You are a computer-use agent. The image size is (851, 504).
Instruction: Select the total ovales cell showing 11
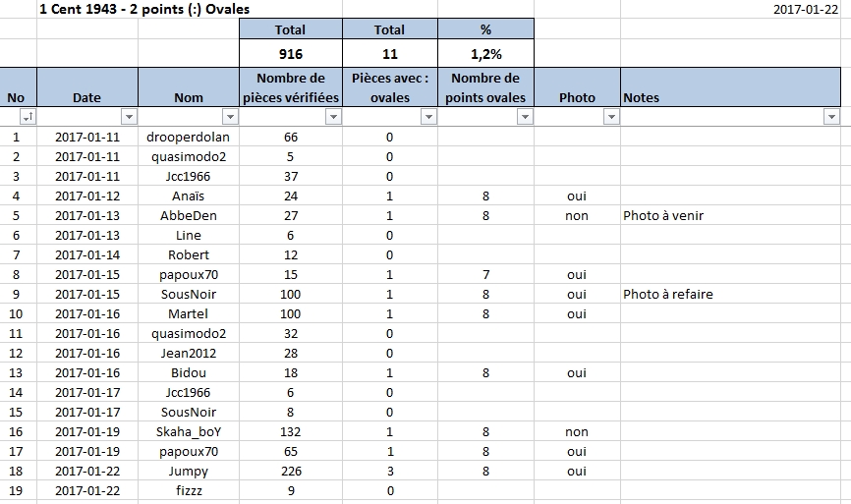390,54
